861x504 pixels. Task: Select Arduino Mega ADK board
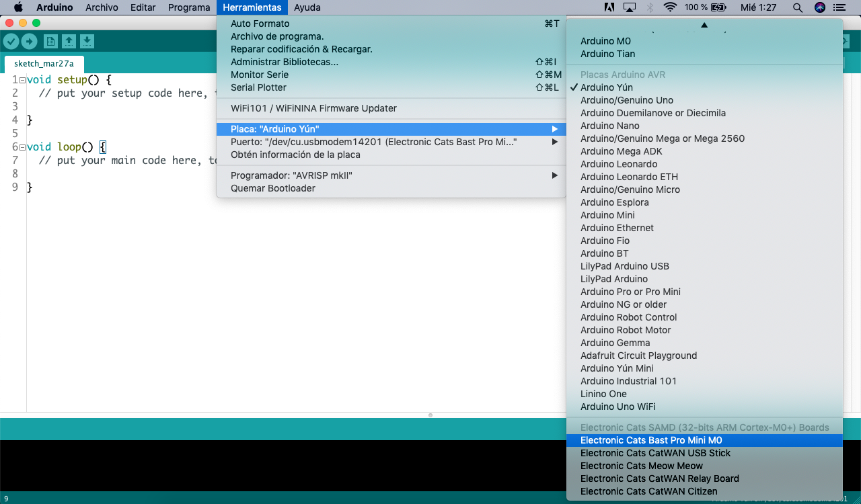[x=704, y=151]
